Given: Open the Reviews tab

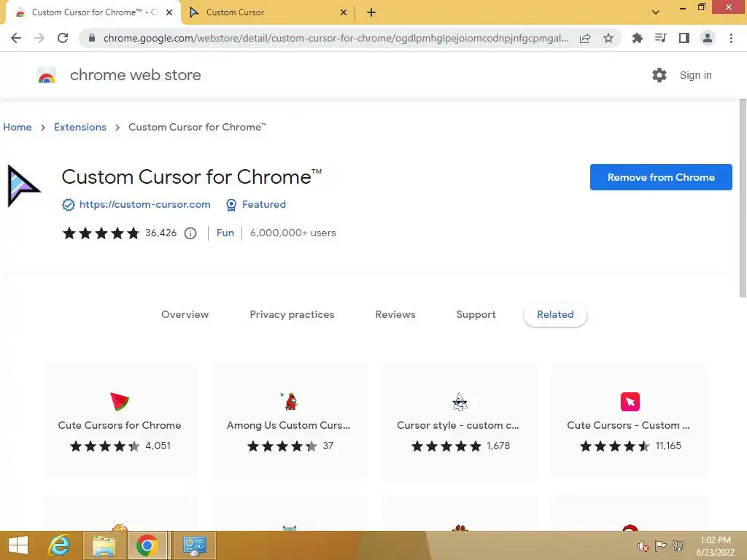Looking at the screenshot, I should coord(395,314).
